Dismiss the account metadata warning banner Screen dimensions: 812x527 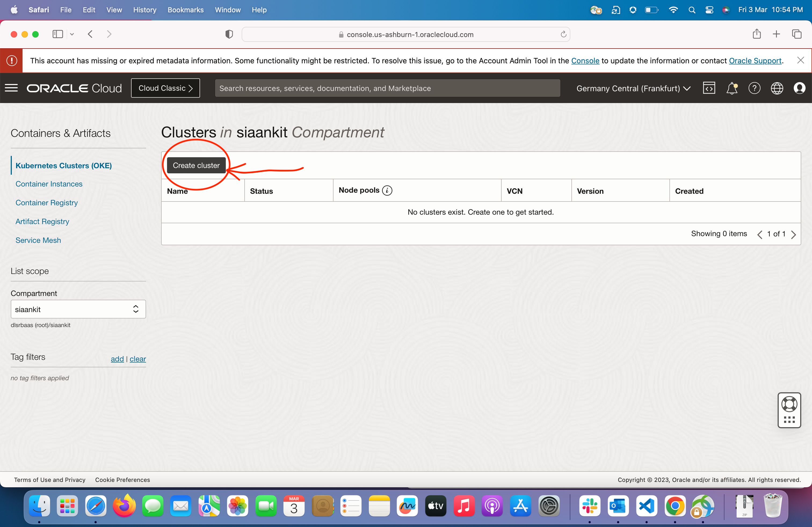800,60
